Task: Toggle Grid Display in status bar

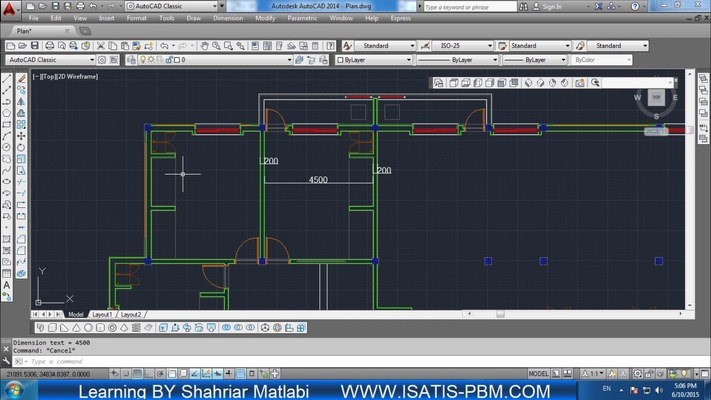Action: tap(137, 374)
